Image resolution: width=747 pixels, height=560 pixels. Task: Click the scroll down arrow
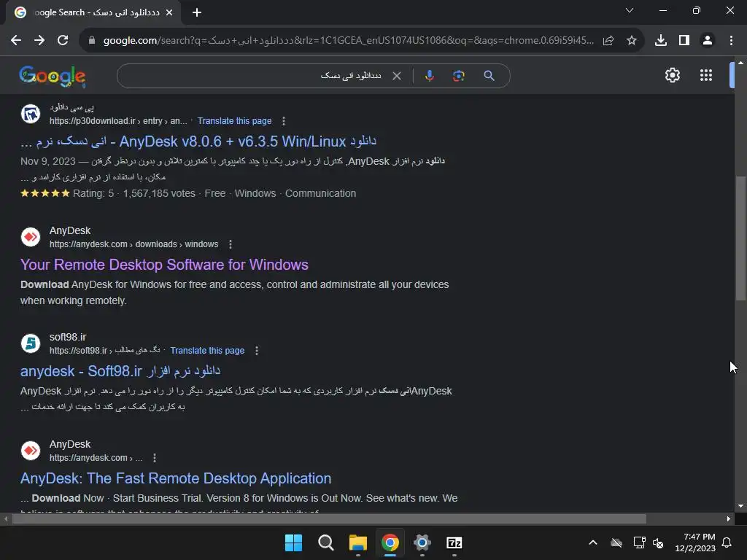coord(740,506)
